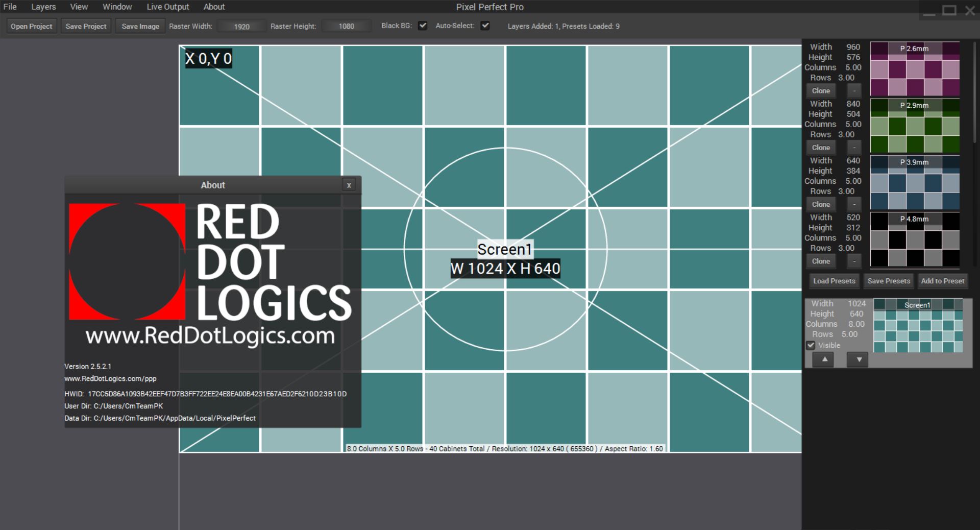The image size is (980, 530).
Task: Click the Screen1 layer Columns value 8.00
Action: click(x=856, y=324)
